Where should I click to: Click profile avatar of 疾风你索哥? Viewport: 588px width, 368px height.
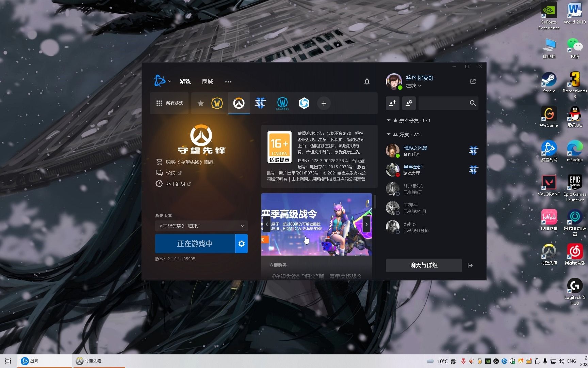(394, 81)
